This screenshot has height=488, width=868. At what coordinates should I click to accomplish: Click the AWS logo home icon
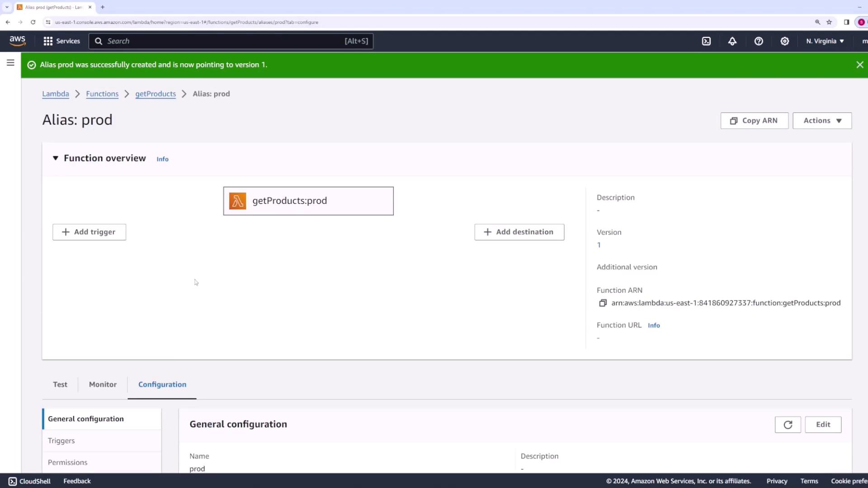pos(18,41)
